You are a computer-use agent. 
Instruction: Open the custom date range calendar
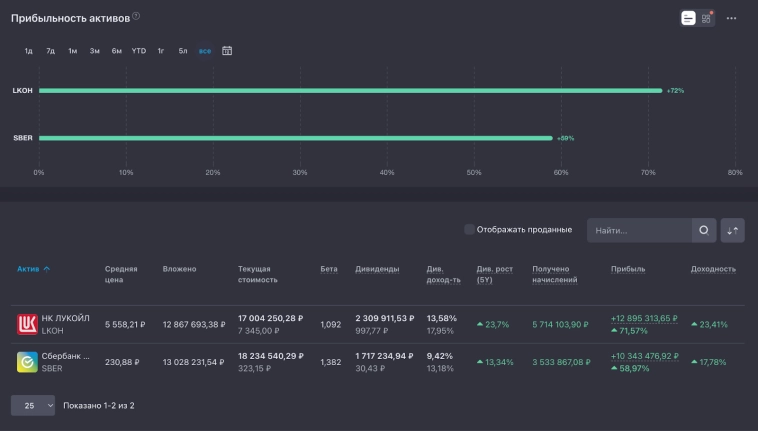(x=227, y=50)
